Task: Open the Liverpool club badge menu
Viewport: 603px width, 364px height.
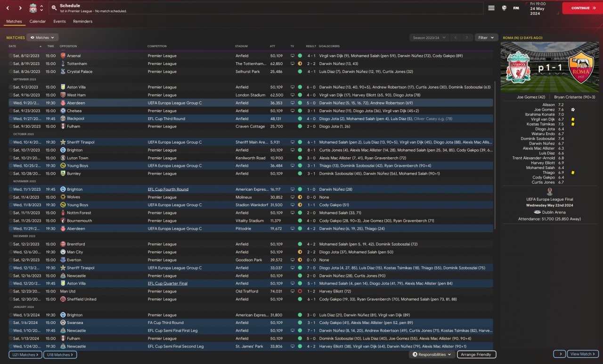Action: click(33, 8)
